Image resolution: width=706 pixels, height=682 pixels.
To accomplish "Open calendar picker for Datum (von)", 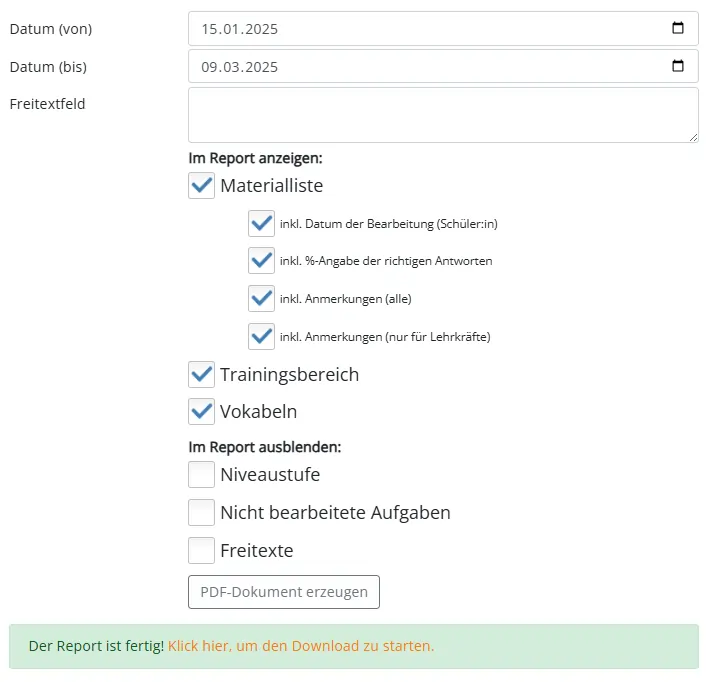I will (678, 29).
